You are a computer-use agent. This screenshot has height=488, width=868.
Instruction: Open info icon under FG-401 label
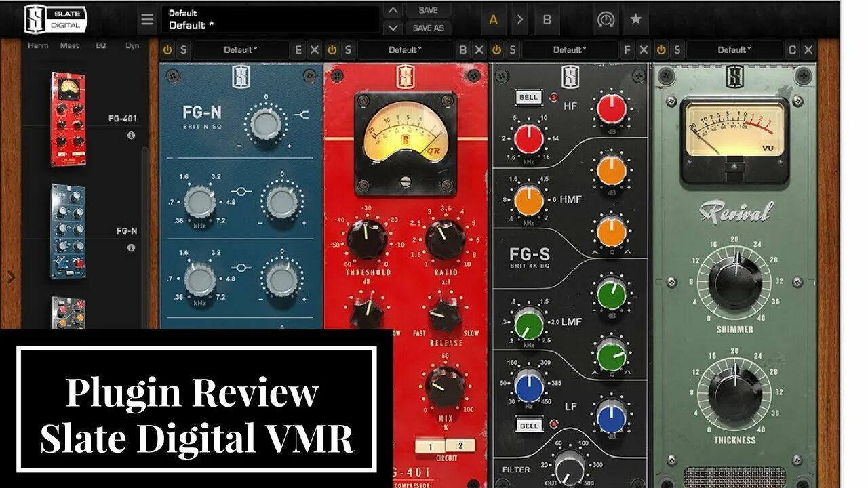tap(131, 136)
